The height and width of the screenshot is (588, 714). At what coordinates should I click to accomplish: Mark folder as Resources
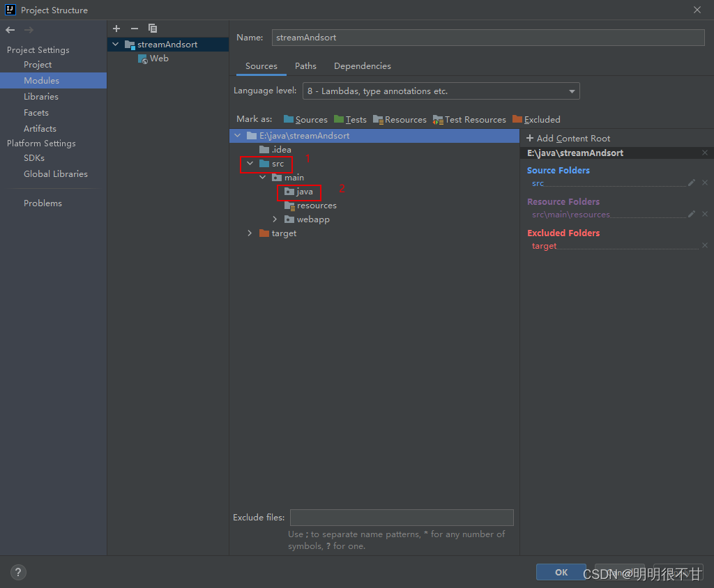click(x=400, y=120)
